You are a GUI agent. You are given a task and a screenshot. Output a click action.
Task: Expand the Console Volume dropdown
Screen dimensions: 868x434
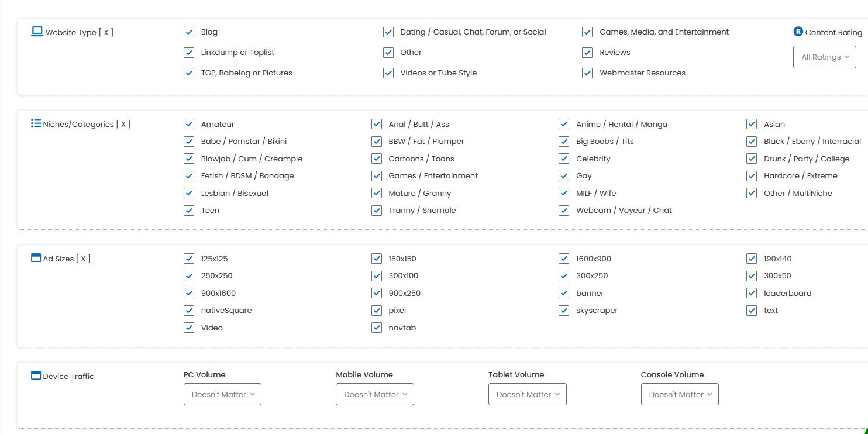pos(680,394)
